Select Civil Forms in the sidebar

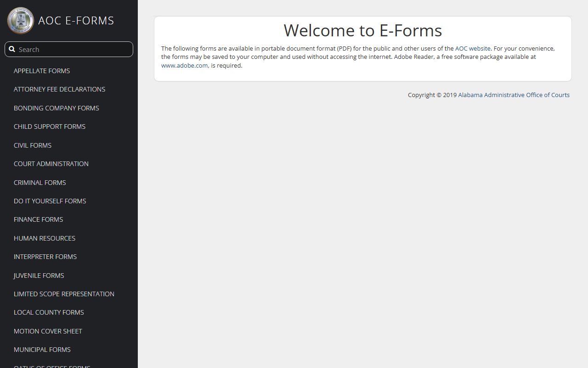point(33,145)
